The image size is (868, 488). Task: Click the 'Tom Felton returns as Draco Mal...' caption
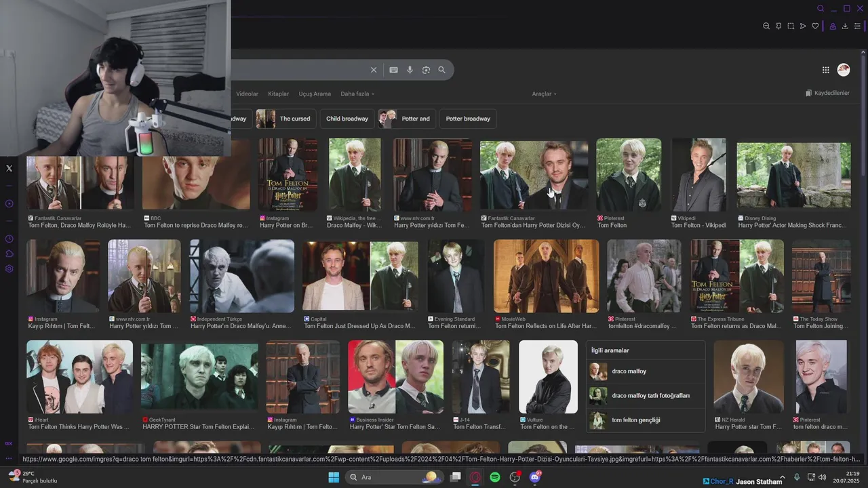pyautogui.click(x=736, y=326)
